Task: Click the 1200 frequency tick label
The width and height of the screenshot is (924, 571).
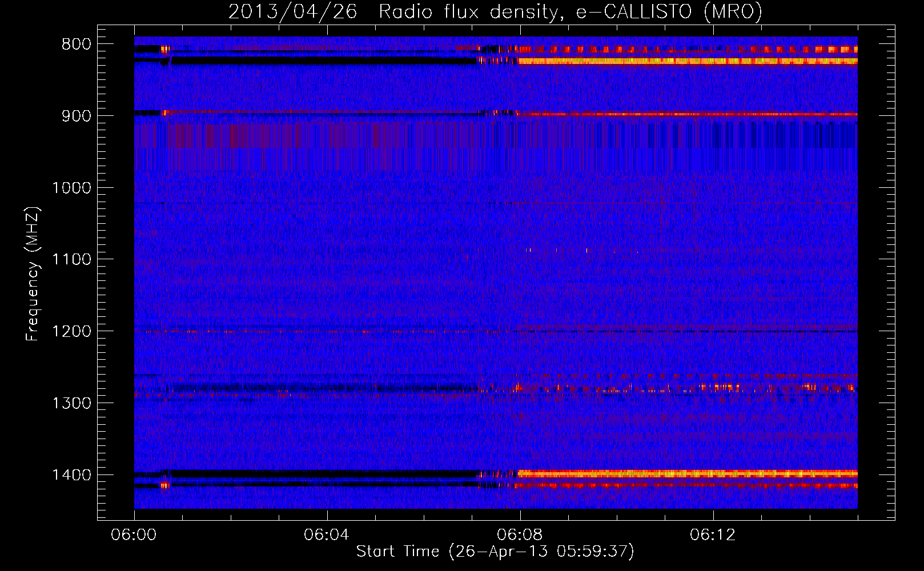Action: click(71, 332)
